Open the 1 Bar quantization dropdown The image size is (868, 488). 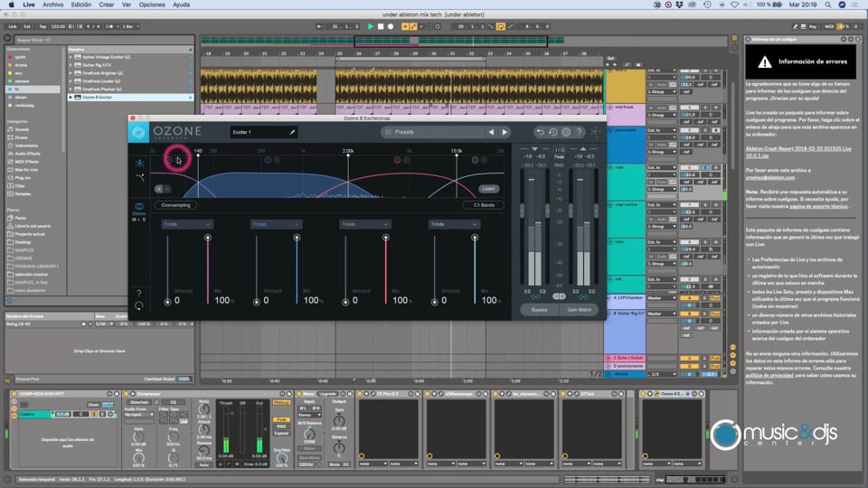130,26
